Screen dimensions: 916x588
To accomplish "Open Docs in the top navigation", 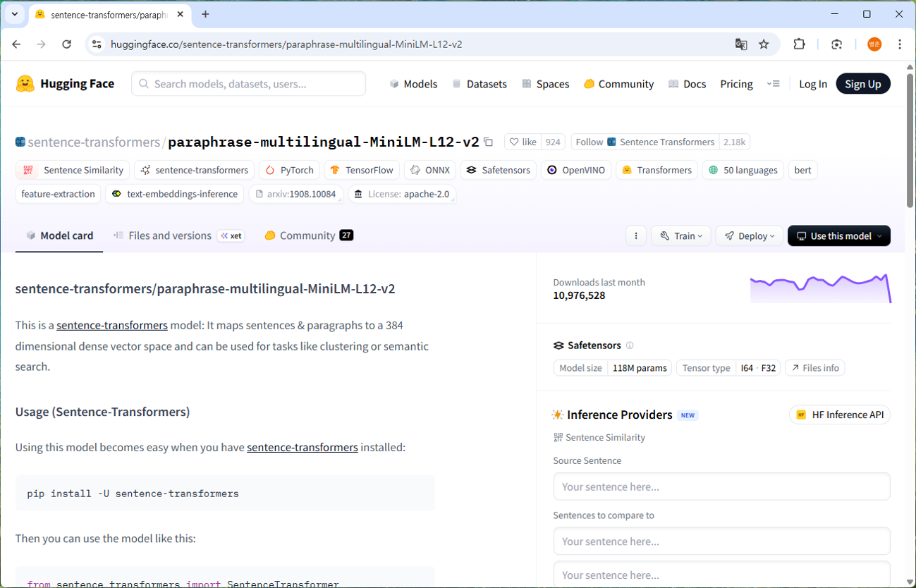I will [687, 84].
